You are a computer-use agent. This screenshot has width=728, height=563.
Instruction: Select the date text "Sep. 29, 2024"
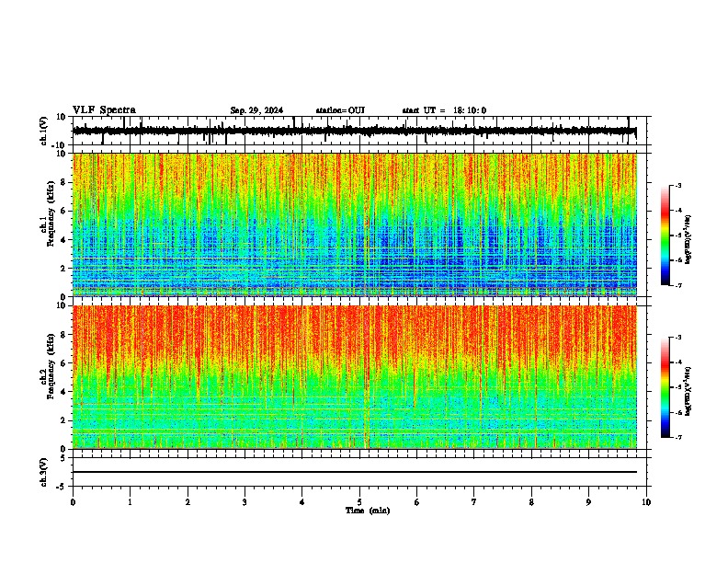(x=256, y=110)
